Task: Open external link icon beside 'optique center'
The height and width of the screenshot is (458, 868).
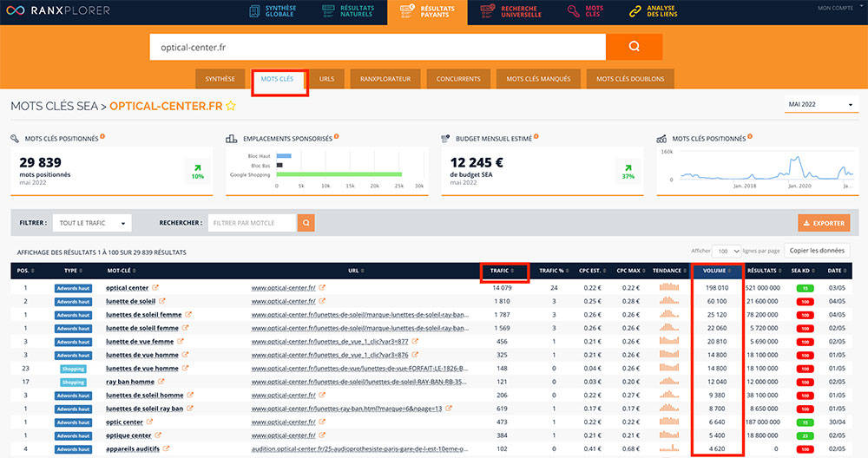Action: [x=158, y=435]
